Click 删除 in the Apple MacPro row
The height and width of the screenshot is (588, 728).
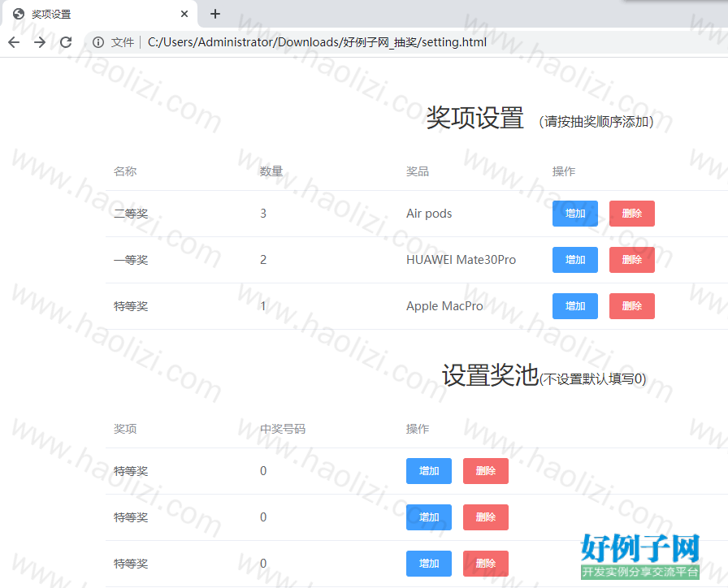click(x=632, y=306)
